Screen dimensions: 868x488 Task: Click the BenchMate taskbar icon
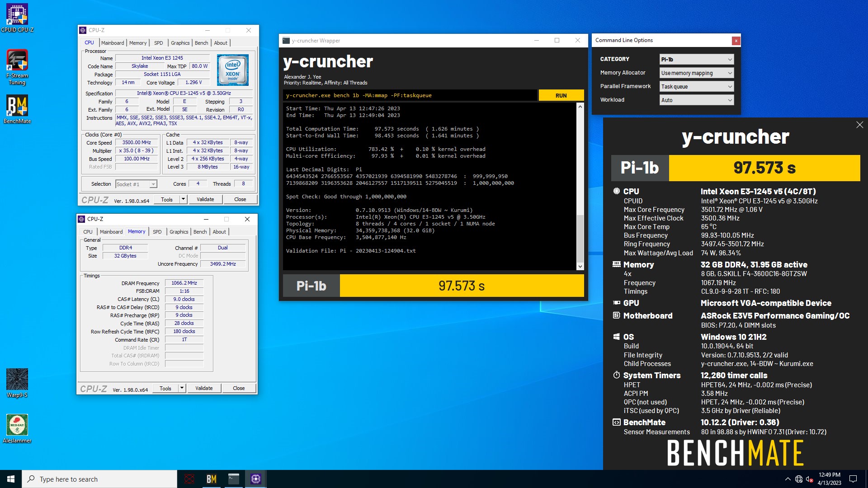pyautogui.click(x=212, y=479)
